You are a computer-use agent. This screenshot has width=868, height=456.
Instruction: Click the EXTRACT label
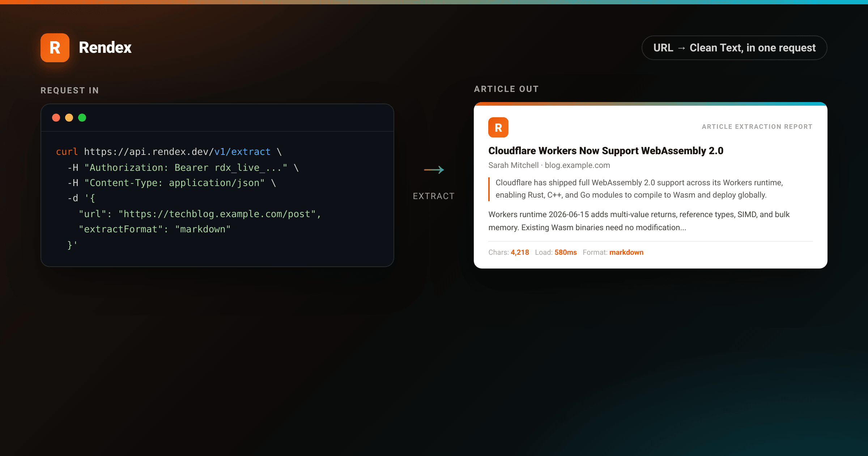click(x=434, y=196)
